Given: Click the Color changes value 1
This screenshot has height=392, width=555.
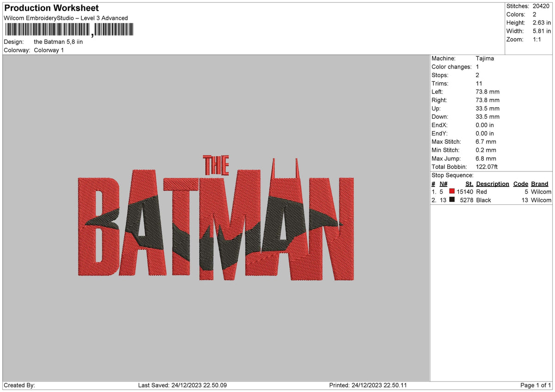Looking at the screenshot, I should [477, 67].
